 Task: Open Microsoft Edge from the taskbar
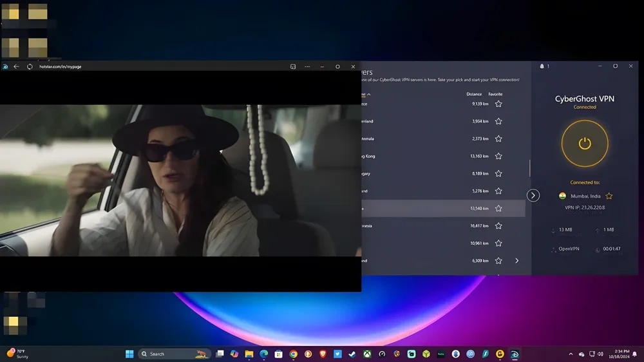263,354
